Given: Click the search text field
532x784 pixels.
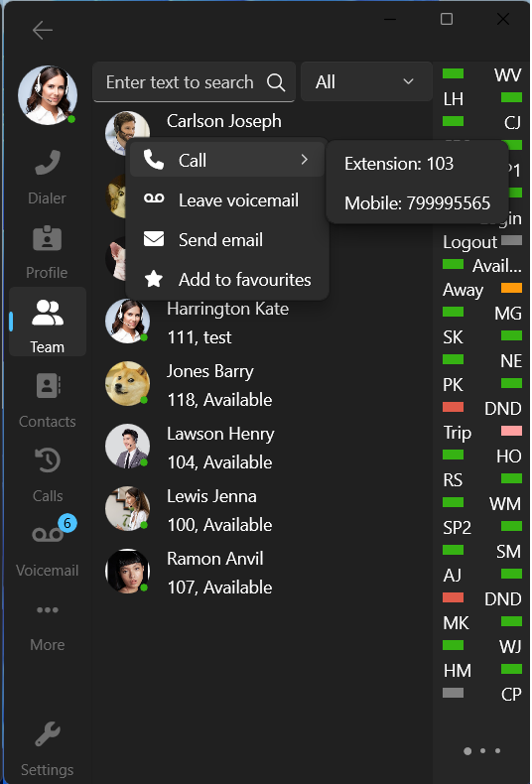Looking at the screenshot, I should [180, 82].
